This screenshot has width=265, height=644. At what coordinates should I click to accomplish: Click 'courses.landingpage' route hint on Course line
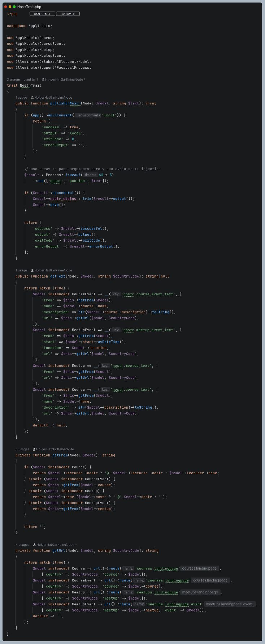click(199, 568)
